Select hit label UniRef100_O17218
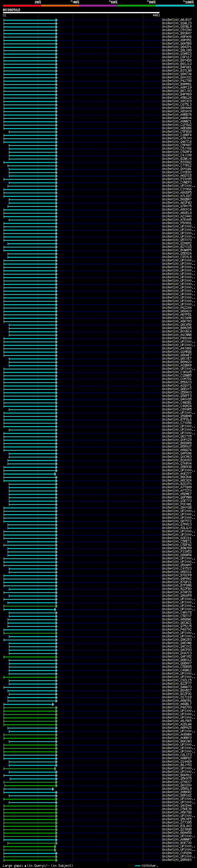This screenshot has height=868, width=197. click(177, 697)
